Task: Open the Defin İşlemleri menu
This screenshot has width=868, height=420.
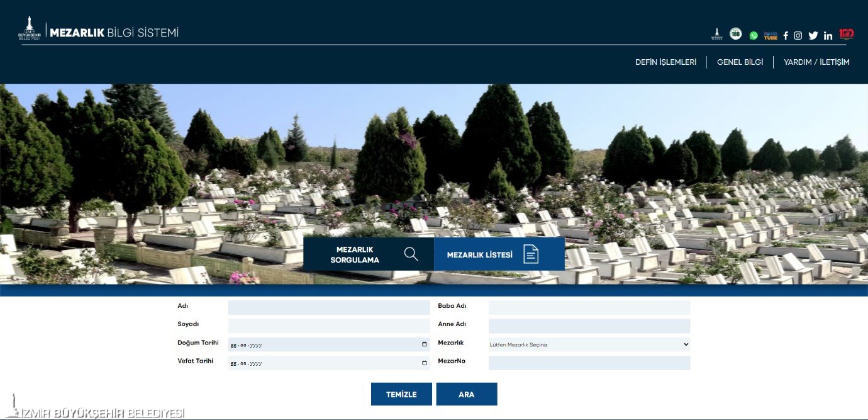Action: pyautogui.click(x=665, y=62)
